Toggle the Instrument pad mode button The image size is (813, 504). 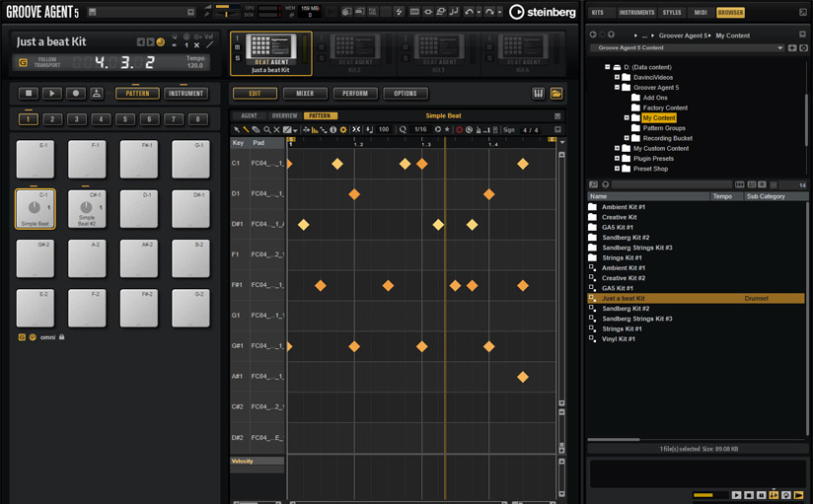click(185, 94)
